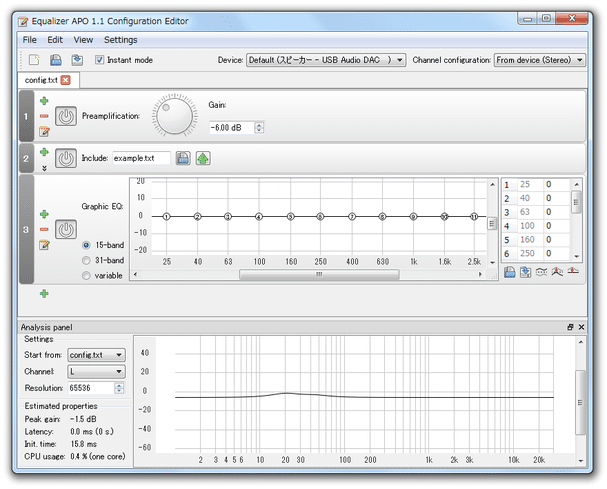Open file browser for Include example.txt
Viewport: 607px width, 489px height.
[x=183, y=158]
